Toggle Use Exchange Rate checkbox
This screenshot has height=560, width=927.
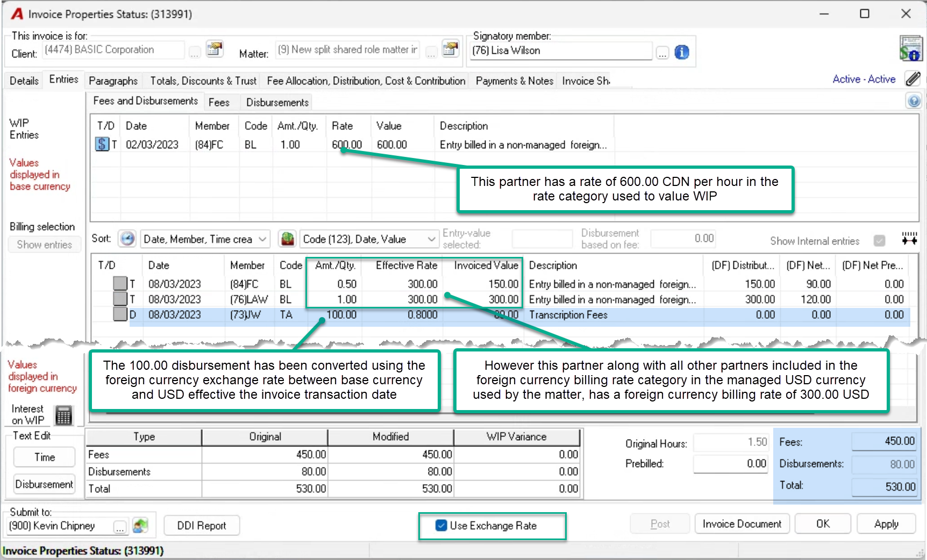[441, 526]
